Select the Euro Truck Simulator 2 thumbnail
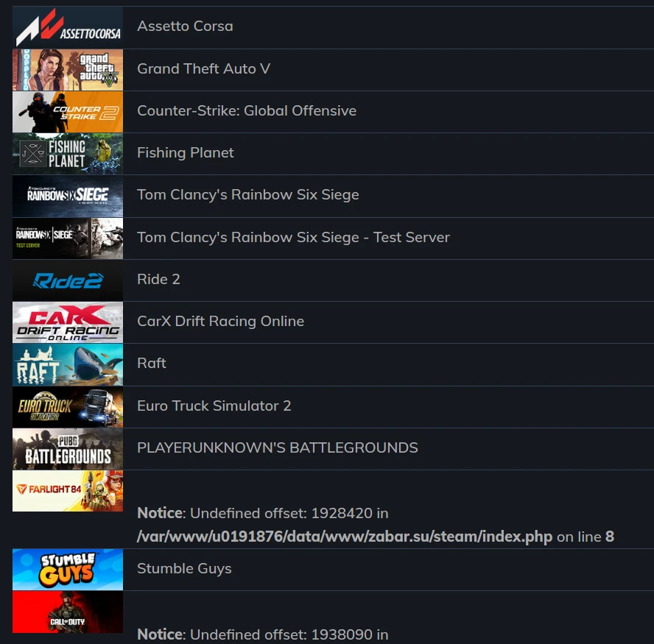654x644 pixels. pyautogui.click(x=68, y=406)
